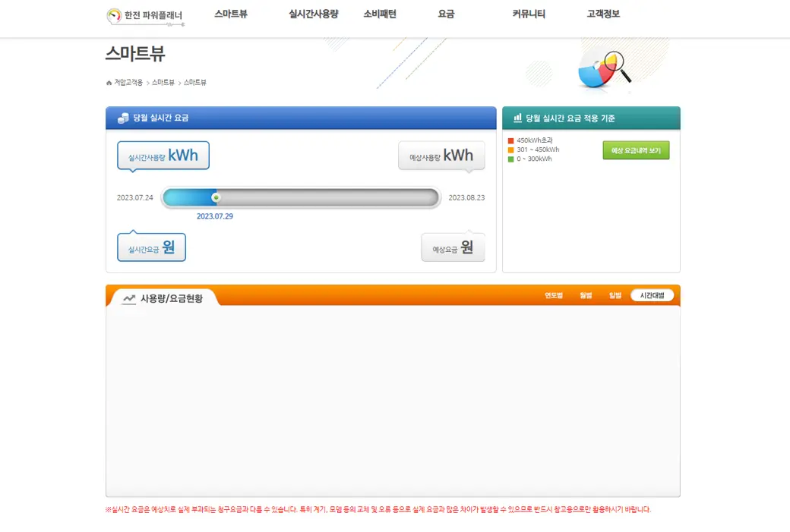Click the green 0~300kWh legend marker

point(511,159)
